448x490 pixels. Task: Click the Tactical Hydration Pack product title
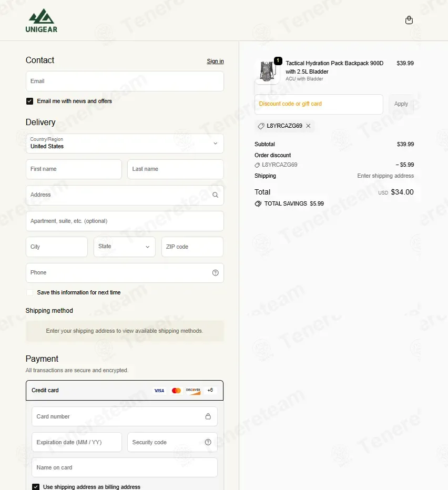point(334,67)
